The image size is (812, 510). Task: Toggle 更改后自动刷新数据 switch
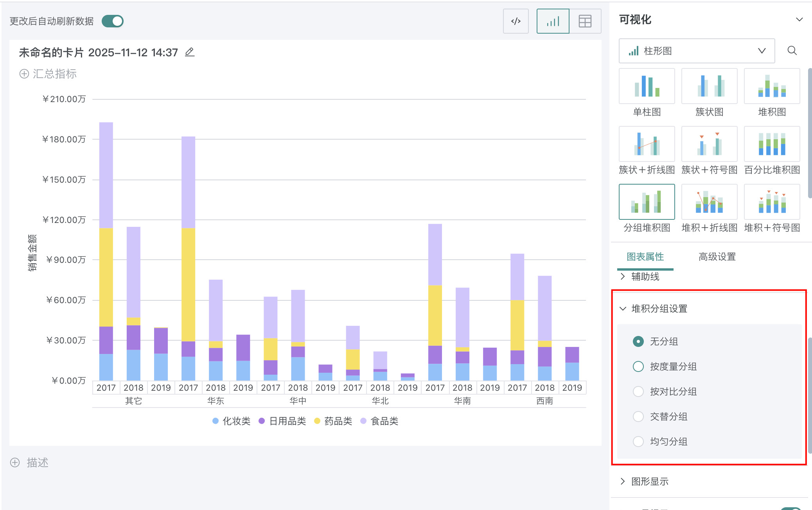tap(113, 21)
